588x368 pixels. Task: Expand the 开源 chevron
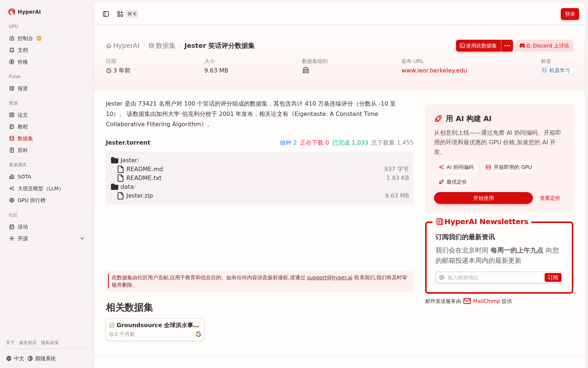[82, 238]
